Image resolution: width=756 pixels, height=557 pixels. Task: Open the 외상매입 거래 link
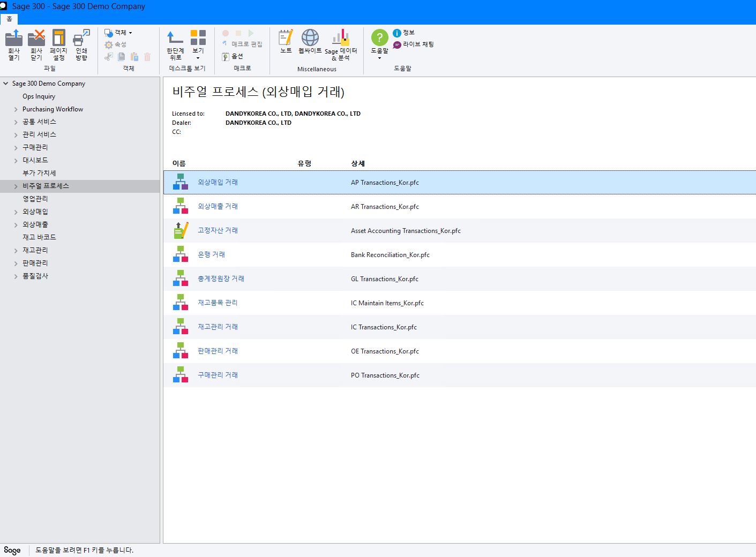tap(218, 182)
